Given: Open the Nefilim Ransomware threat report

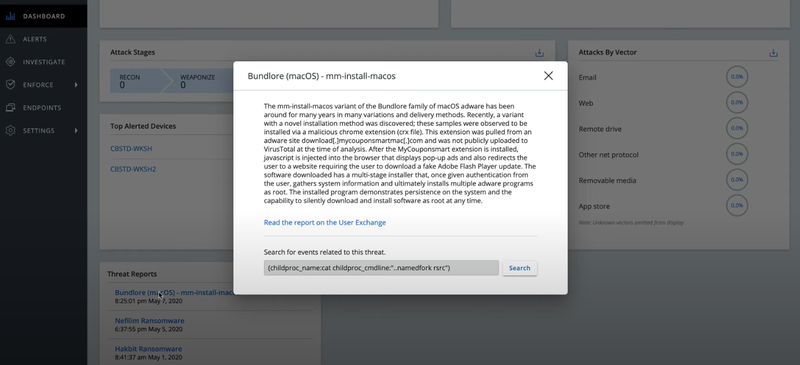Looking at the screenshot, I should click(149, 321).
